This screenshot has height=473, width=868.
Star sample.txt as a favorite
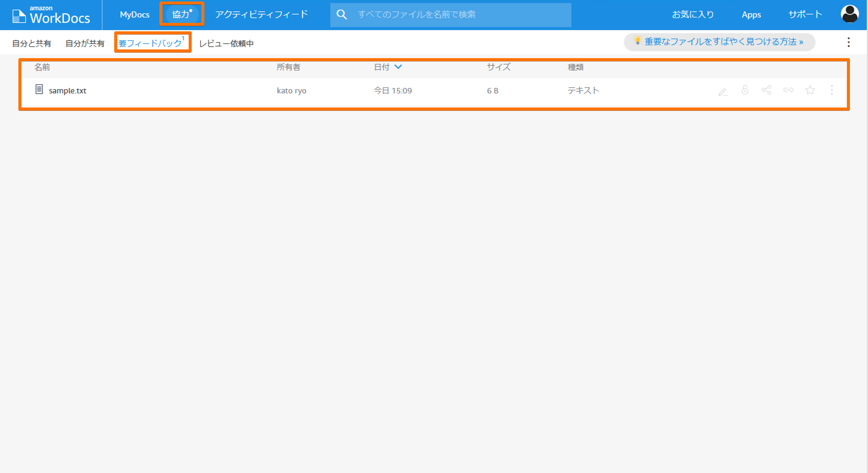(810, 90)
